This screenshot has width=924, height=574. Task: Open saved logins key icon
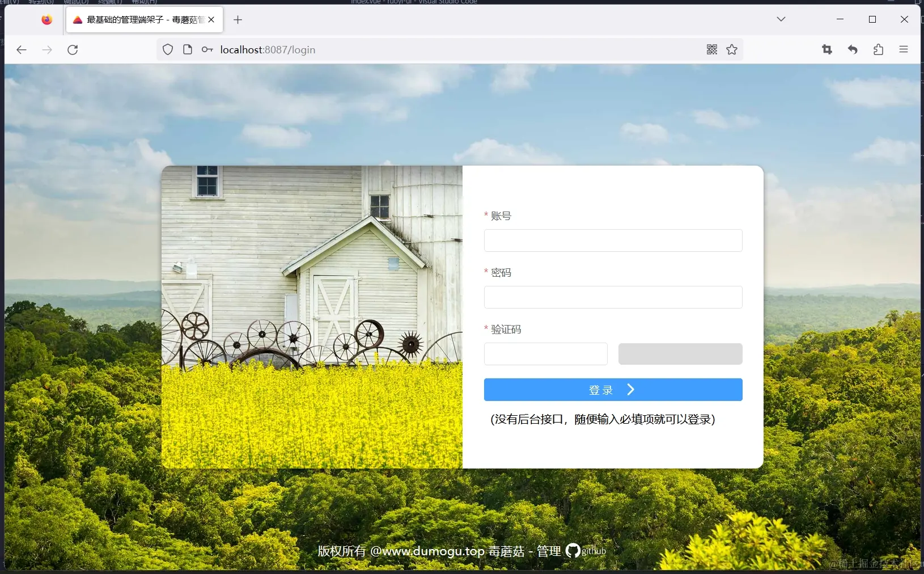pyautogui.click(x=207, y=50)
